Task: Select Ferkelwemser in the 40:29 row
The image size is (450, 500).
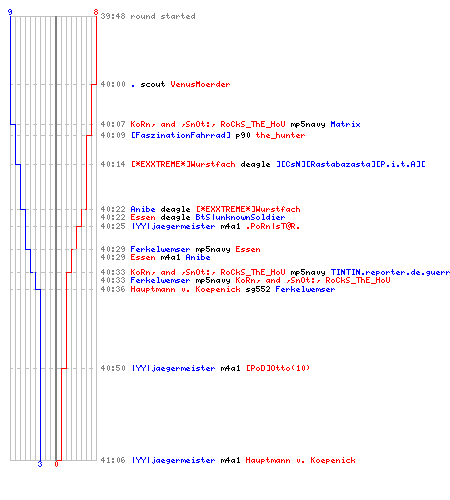Action: (x=160, y=249)
